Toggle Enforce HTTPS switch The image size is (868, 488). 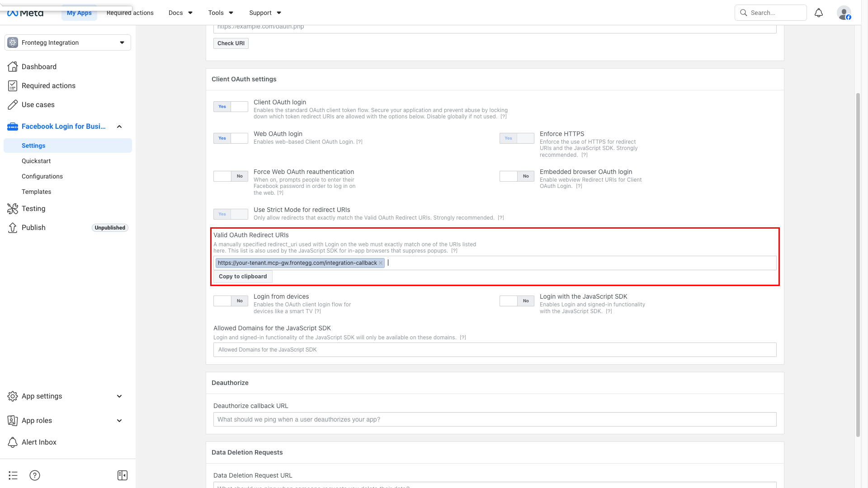point(517,138)
